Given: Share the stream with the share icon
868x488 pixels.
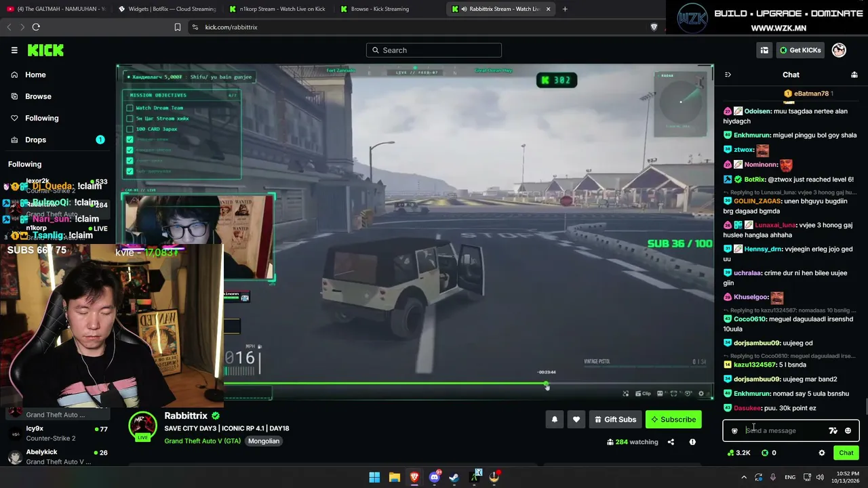Looking at the screenshot, I should pyautogui.click(x=671, y=442).
